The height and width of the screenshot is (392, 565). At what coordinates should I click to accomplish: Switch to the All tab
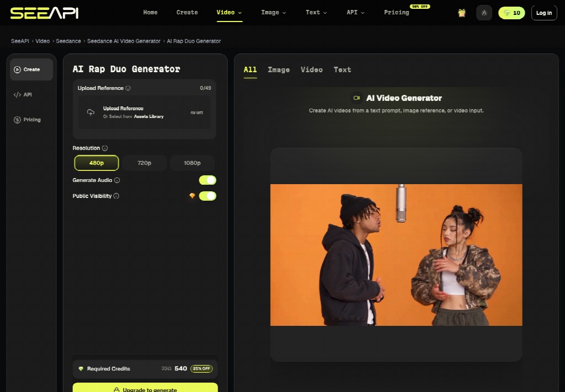(x=250, y=70)
